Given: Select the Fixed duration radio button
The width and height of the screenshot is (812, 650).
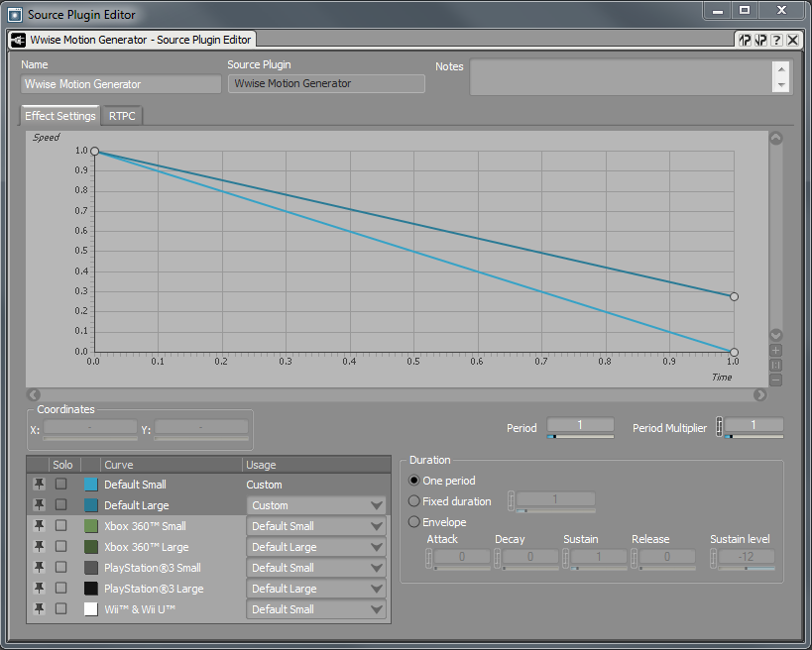Looking at the screenshot, I should pyautogui.click(x=413, y=501).
